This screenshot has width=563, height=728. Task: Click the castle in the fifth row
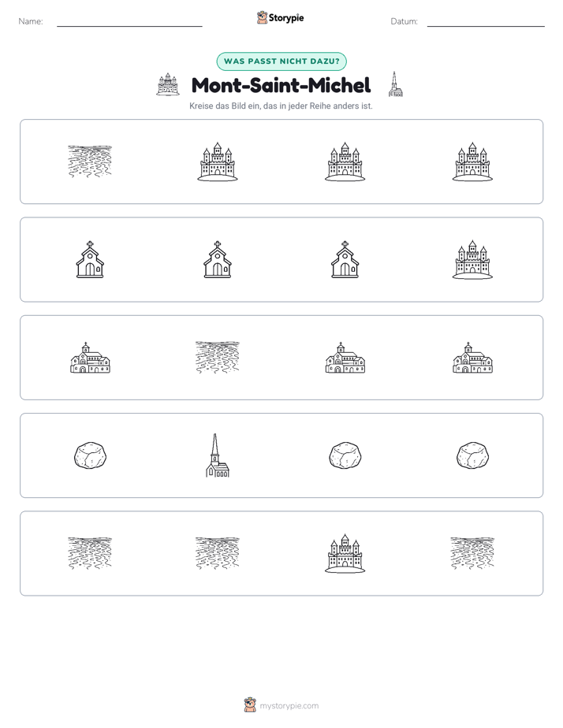(345, 553)
